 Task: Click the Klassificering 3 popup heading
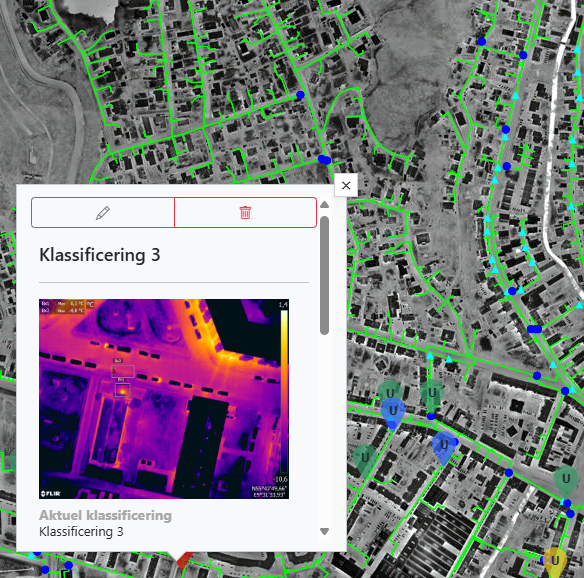point(99,255)
